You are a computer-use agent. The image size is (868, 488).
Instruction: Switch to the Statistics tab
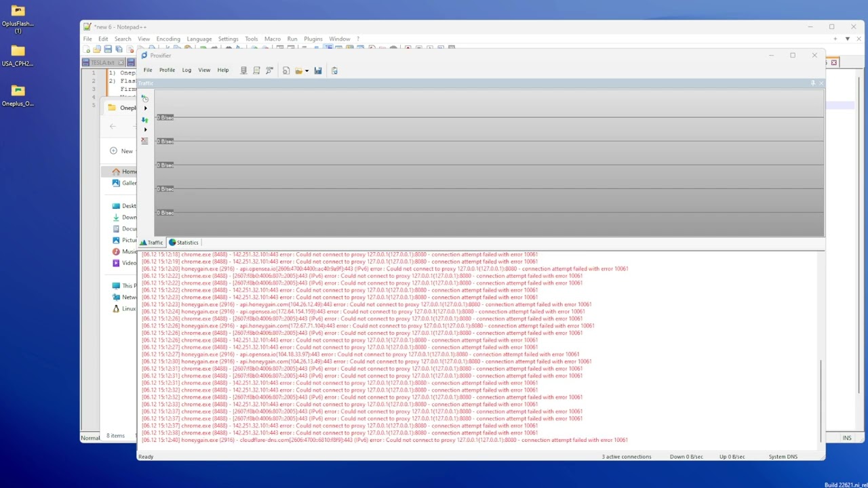[184, 243]
